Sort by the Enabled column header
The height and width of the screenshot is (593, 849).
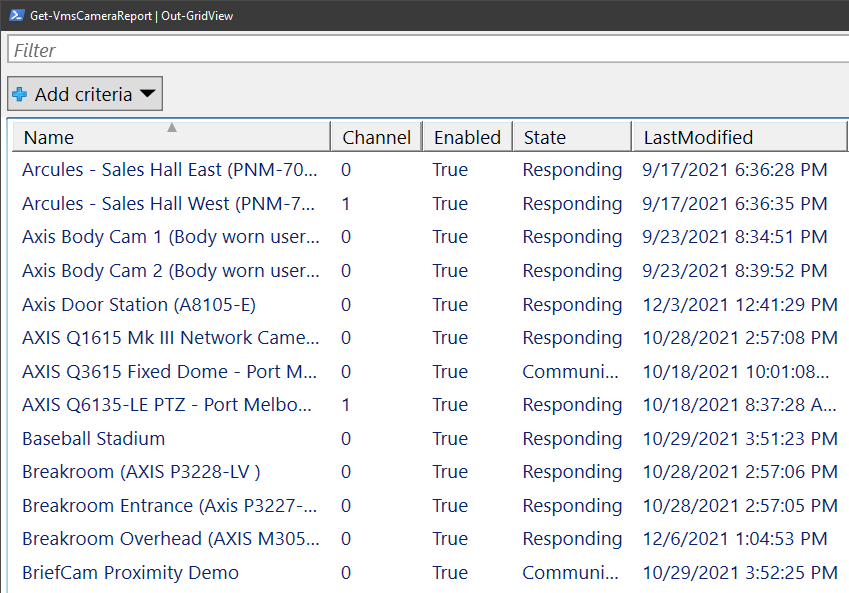click(467, 137)
